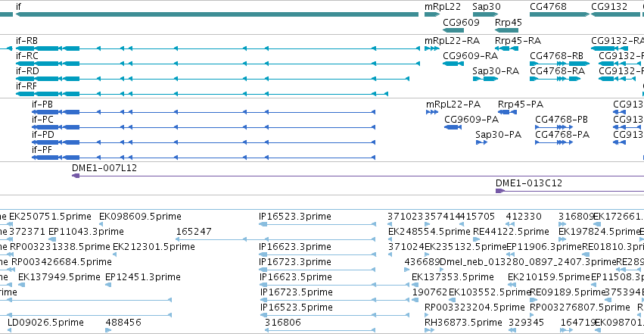
Task: Select the LD09026.5prime EST label
Action: [x=45, y=323]
